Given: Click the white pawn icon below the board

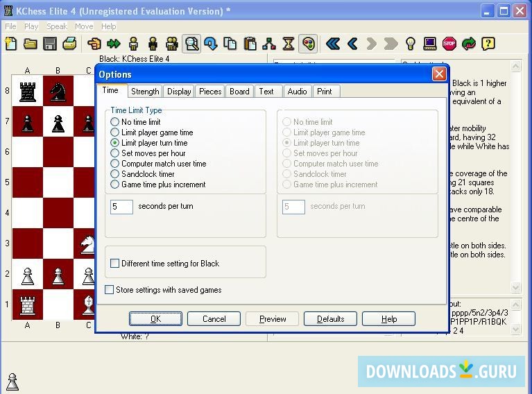Looking at the screenshot, I should (x=12, y=382).
